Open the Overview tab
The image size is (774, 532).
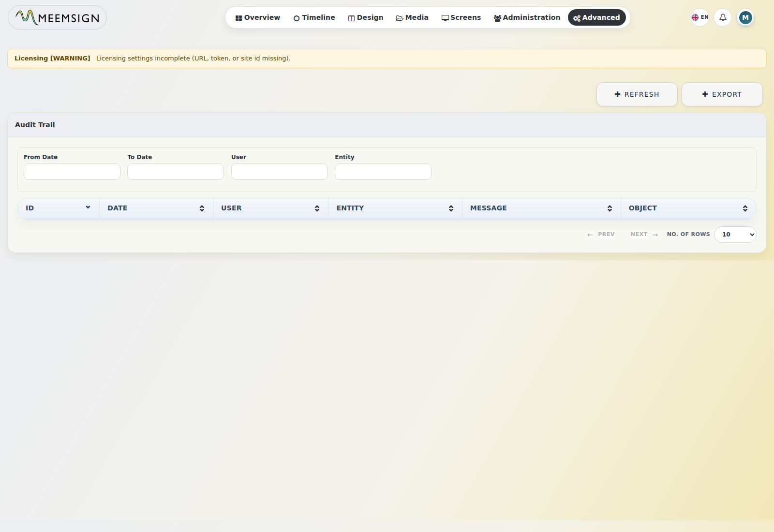coord(257,17)
